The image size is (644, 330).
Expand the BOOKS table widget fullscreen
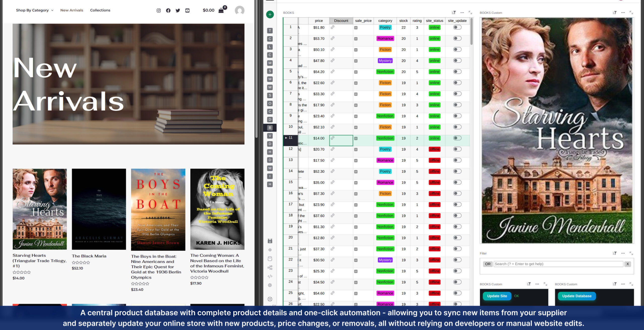470,13
